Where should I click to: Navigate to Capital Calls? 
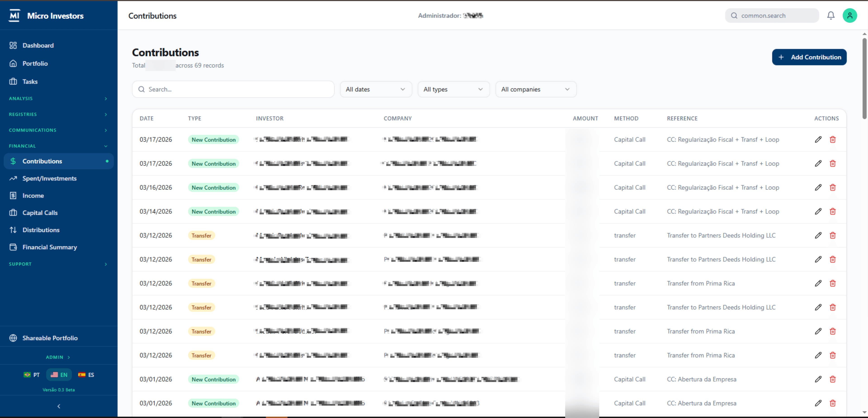click(x=58, y=213)
